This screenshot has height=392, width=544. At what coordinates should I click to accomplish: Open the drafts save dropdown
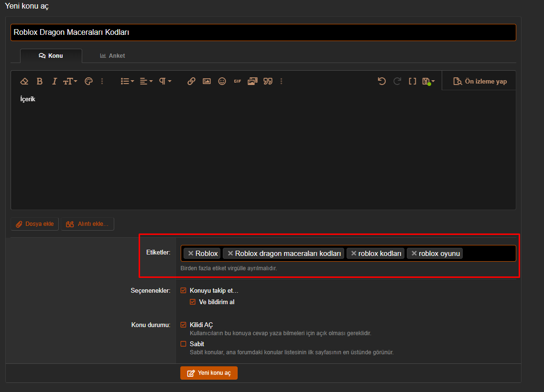click(x=428, y=82)
